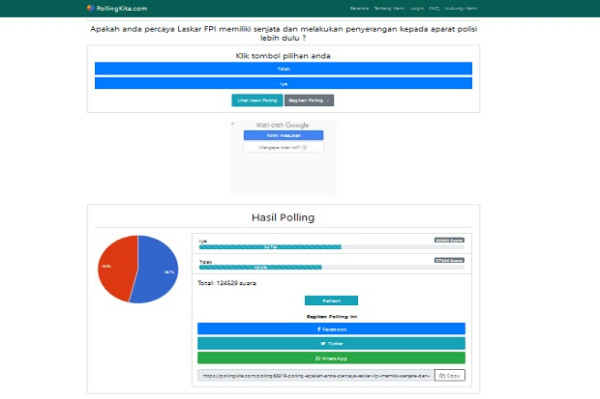The height and width of the screenshot is (399, 600).
Task: Click the poll question heading text
Action: (x=284, y=33)
